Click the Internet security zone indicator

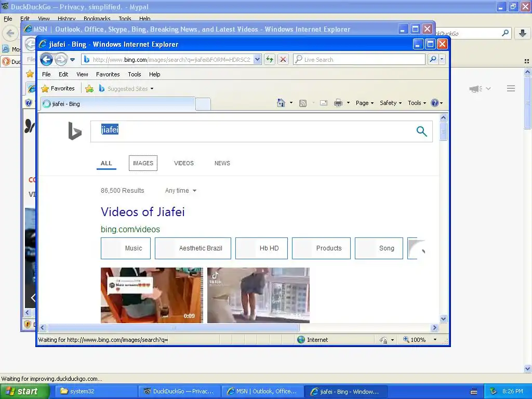[x=312, y=340]
